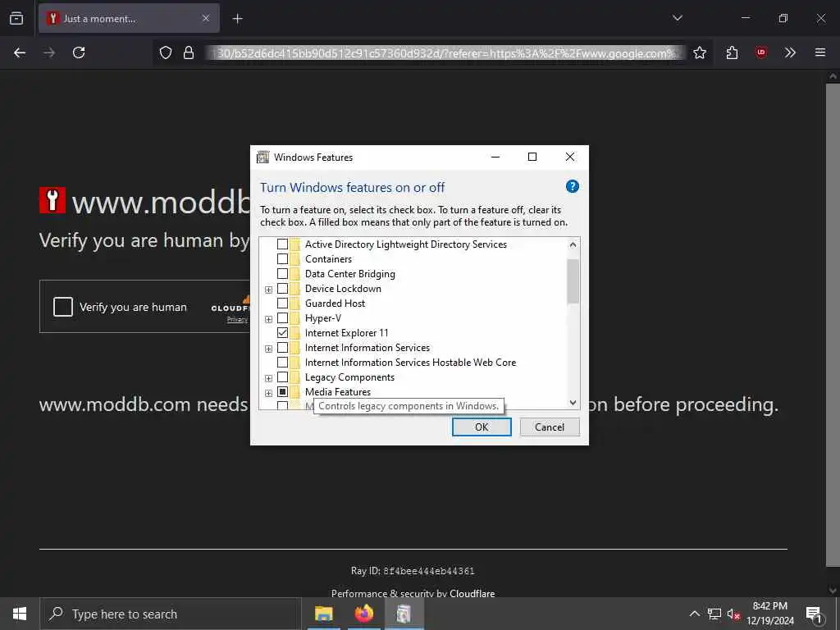Viewport: 840px width, 630px height.
Task: Open the Firefox hamburger menu
Action: click(x=819, y=52)
